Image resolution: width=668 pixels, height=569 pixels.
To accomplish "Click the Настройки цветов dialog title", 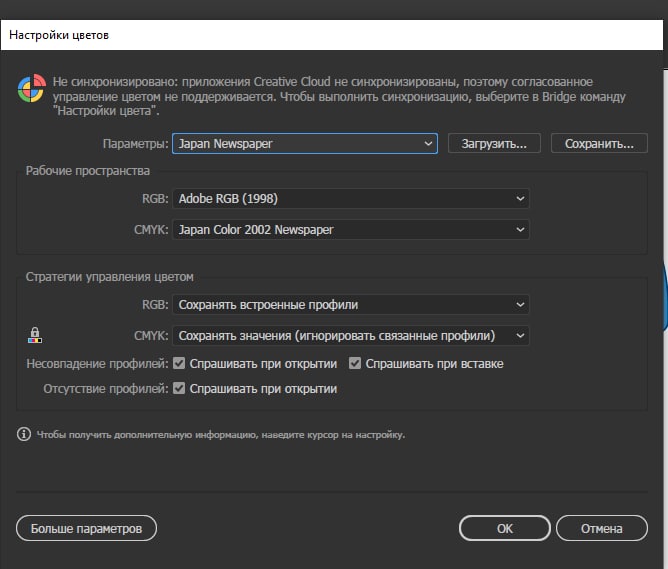I will pos(59,35).
